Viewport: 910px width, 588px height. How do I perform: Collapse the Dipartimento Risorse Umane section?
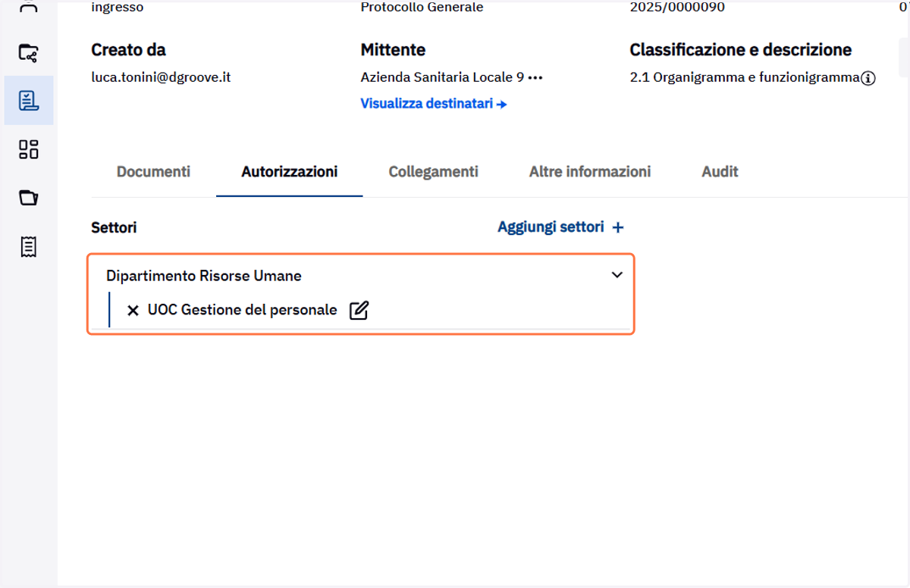[x=617, y=275]
